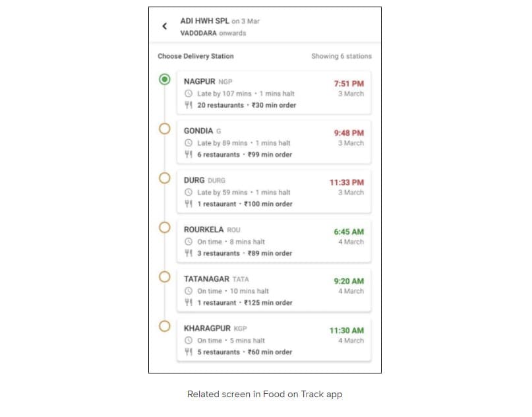Click the fork icon in the TATANAGAR card
The height and width of the screenshot is (417, 532).
[189, 303]
